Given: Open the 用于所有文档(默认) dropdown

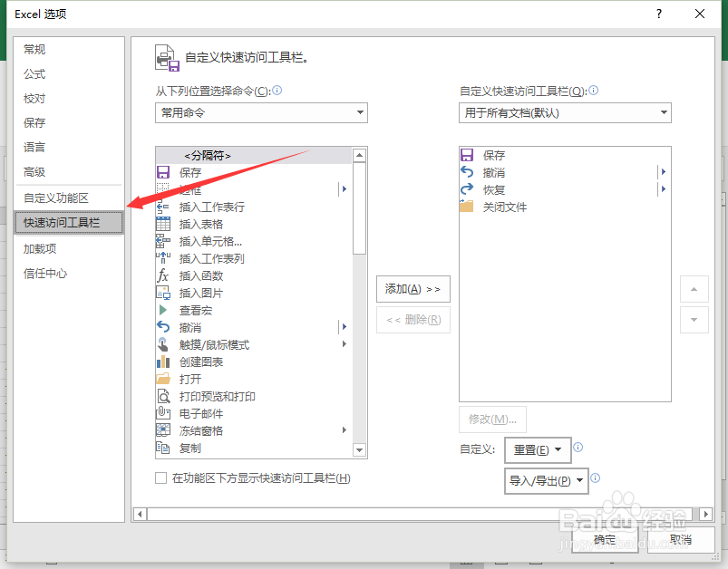Looking at the screenshot, I should point(565,112).
